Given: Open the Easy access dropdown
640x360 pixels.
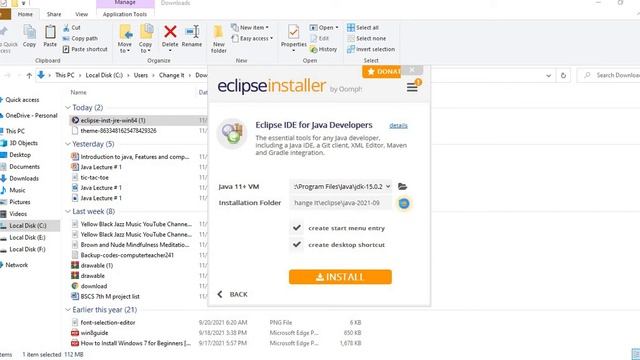Looking at the screenshot, I should (252, 38).
